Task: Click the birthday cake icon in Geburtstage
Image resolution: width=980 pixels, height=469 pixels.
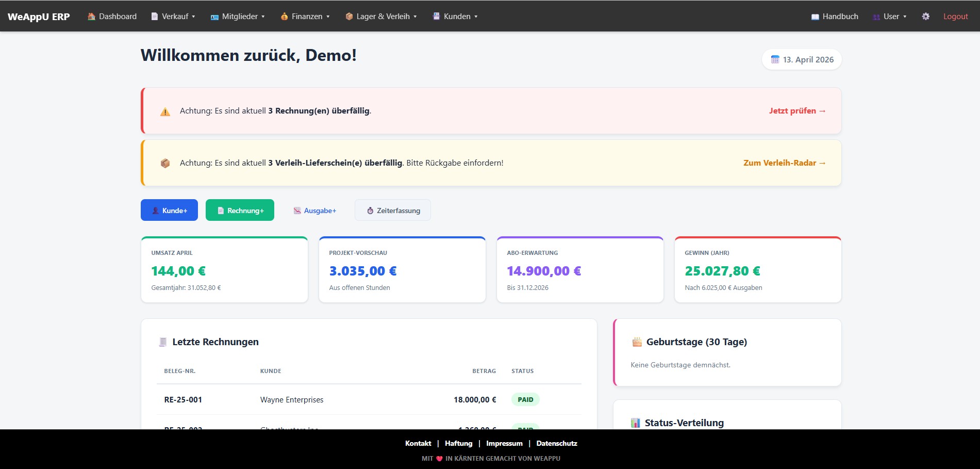Action: pyautogui.click(x=637, y=342)
